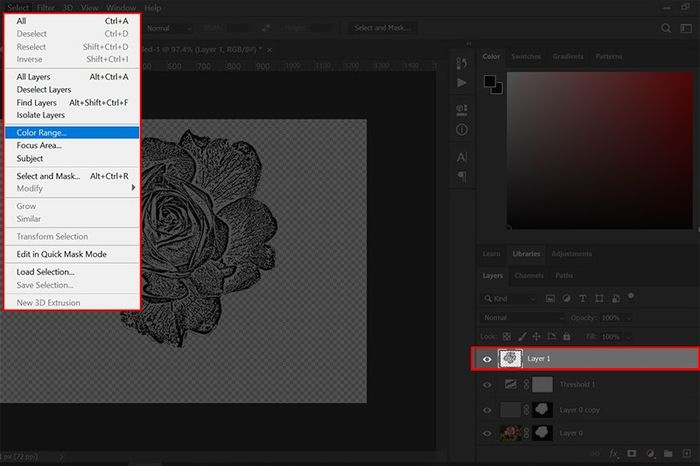Viewport: 700px width, 466px height.
Task: Pick a color in the color field
Action: 600,150
